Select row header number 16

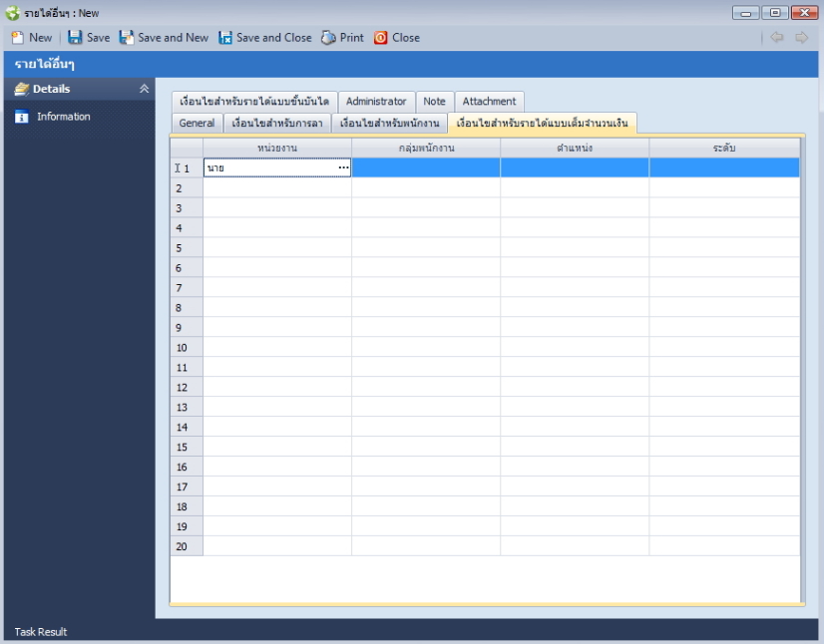tap(187, 467)
